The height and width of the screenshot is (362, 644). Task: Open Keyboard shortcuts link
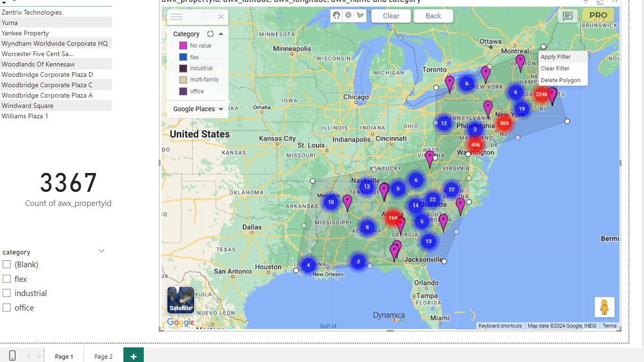click(500, 326)
